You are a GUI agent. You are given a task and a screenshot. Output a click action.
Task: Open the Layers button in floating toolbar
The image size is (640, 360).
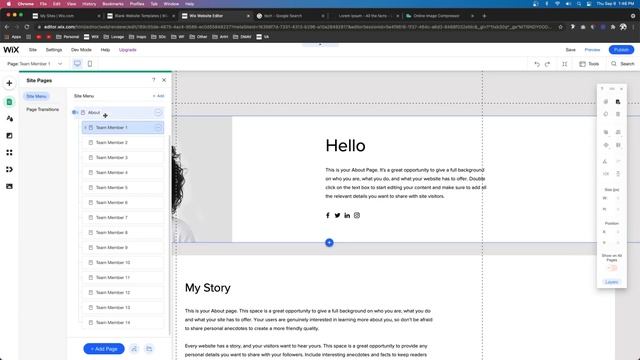611,282
